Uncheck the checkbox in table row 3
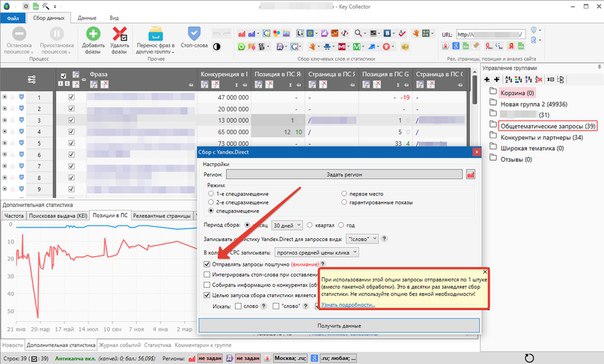 [71, 120]
